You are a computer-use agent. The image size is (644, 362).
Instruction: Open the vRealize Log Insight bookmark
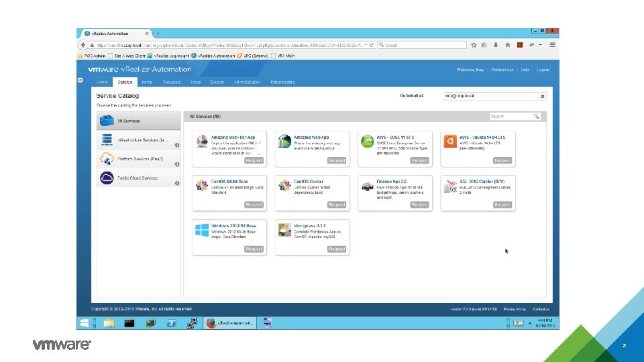pos(168,56)
